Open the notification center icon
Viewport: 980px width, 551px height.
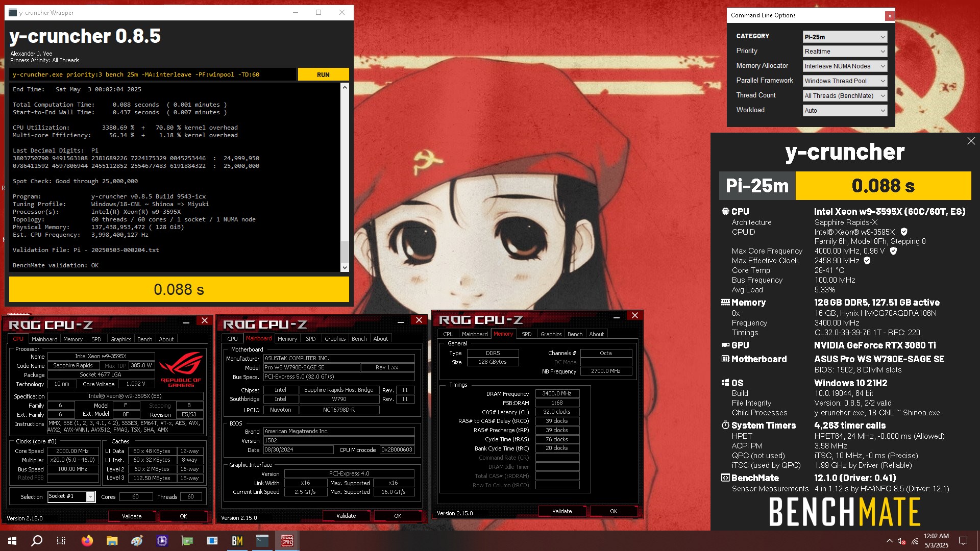coord(963,541)
